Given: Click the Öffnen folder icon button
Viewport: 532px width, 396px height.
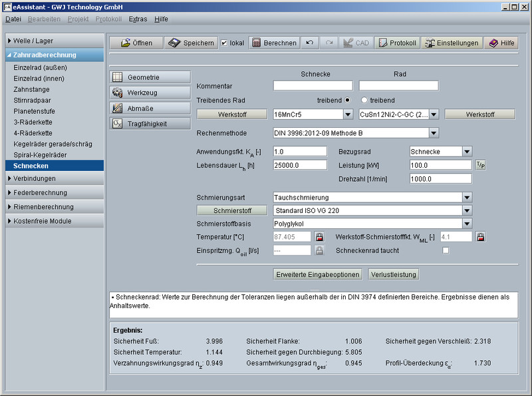Looking at the screenshot, I should click(136, 43).
